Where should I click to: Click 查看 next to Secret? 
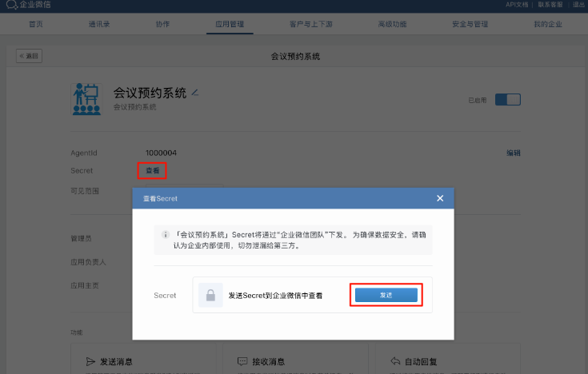tap(152, 170)
